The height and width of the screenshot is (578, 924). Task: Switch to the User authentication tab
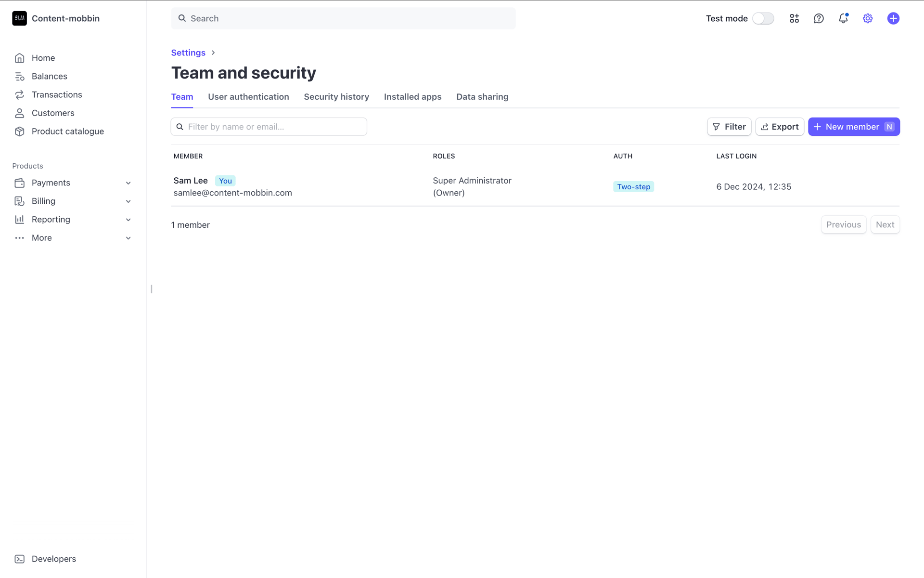[248, 97]
